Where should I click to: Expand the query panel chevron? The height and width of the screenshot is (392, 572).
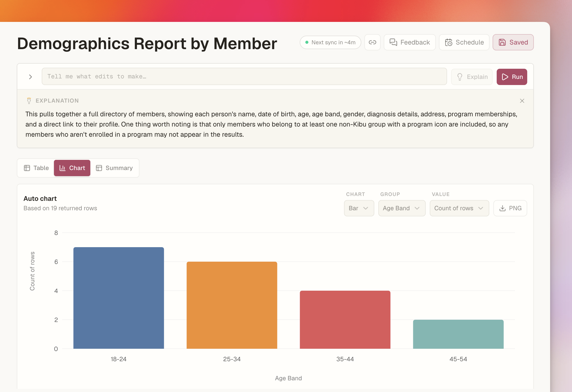coord(31,77)
